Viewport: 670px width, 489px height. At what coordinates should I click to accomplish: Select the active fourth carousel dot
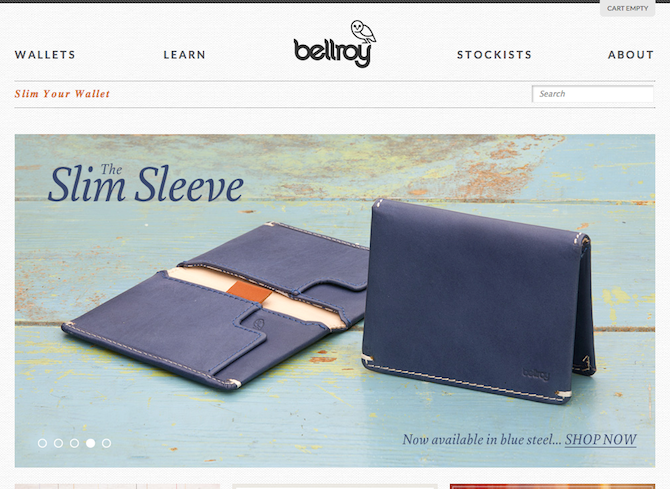(x=91, y=443)
